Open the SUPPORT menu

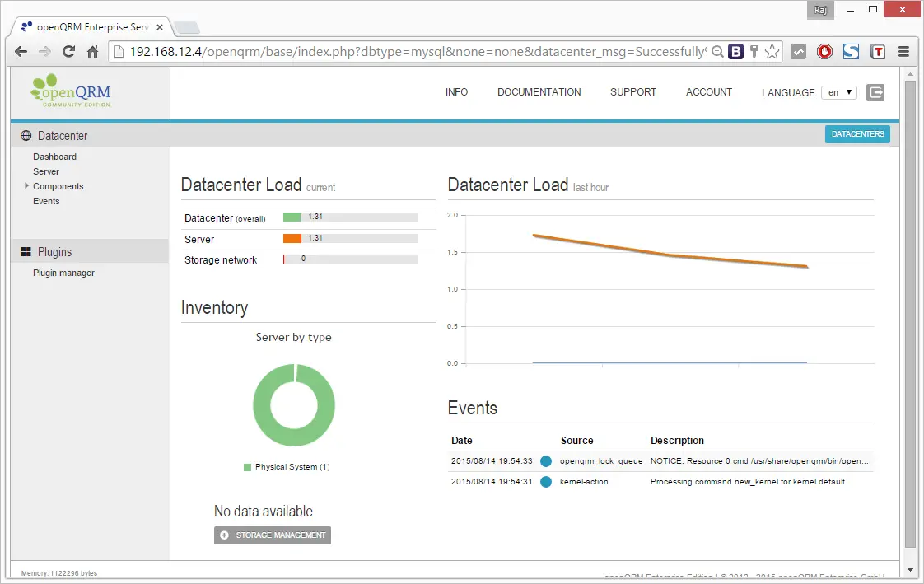633,92
